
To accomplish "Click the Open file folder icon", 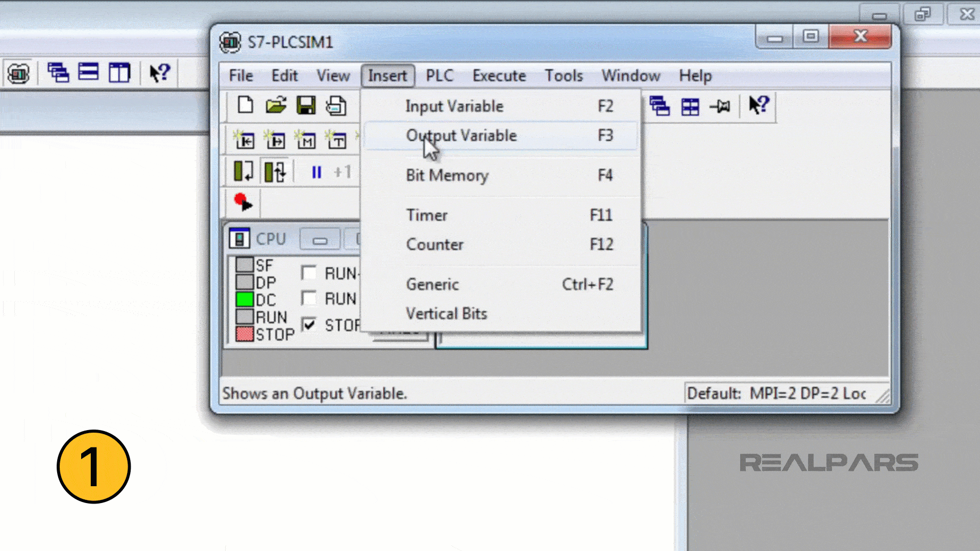I will 276,106.
